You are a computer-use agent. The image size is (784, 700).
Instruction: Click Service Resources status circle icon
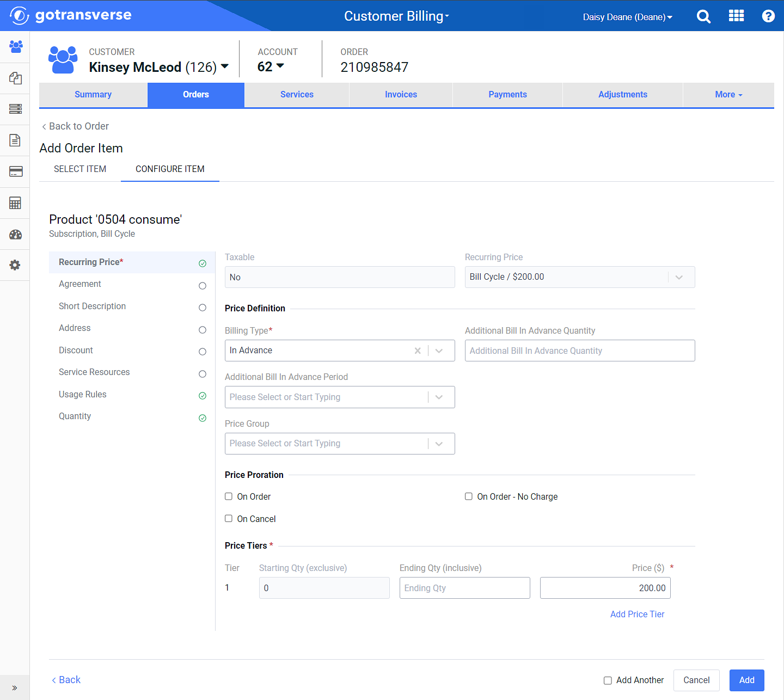[203, 374]
